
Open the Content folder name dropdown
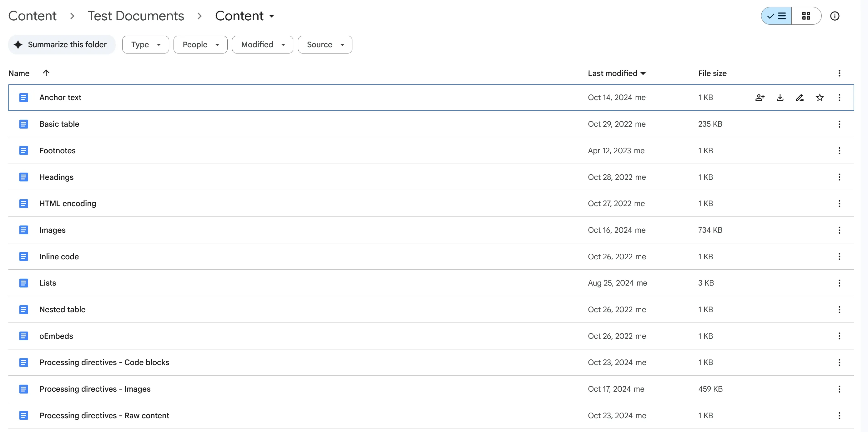tap(272, 16)
